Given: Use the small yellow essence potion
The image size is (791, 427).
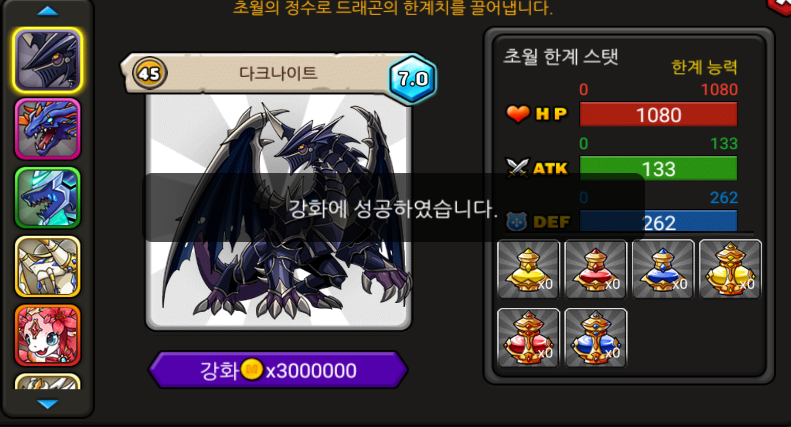Looking at the screenshot, I should (528, 270).
